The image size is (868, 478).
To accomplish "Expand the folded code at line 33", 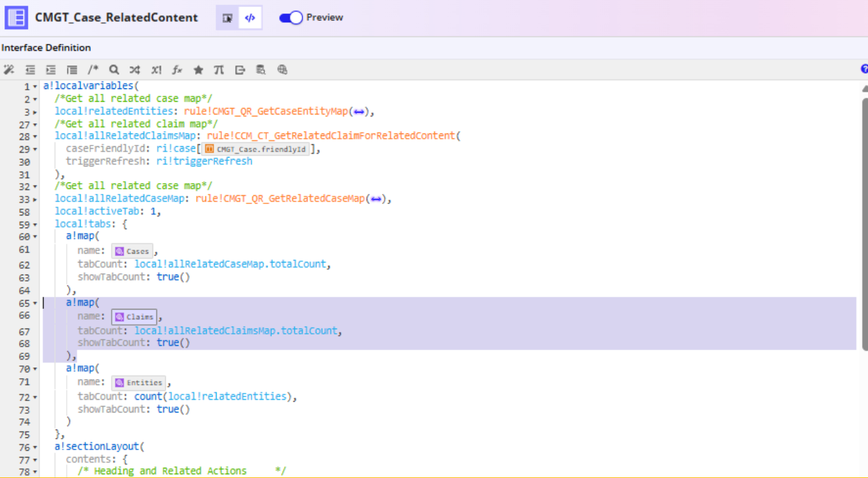I will (35, 199).
